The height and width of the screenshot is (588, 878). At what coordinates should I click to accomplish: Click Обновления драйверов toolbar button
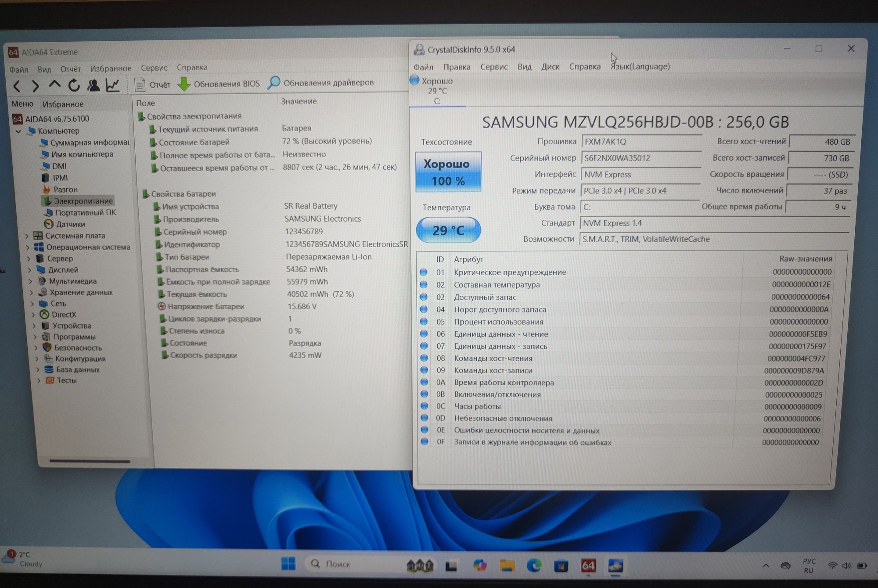click(x=321, y=82)
